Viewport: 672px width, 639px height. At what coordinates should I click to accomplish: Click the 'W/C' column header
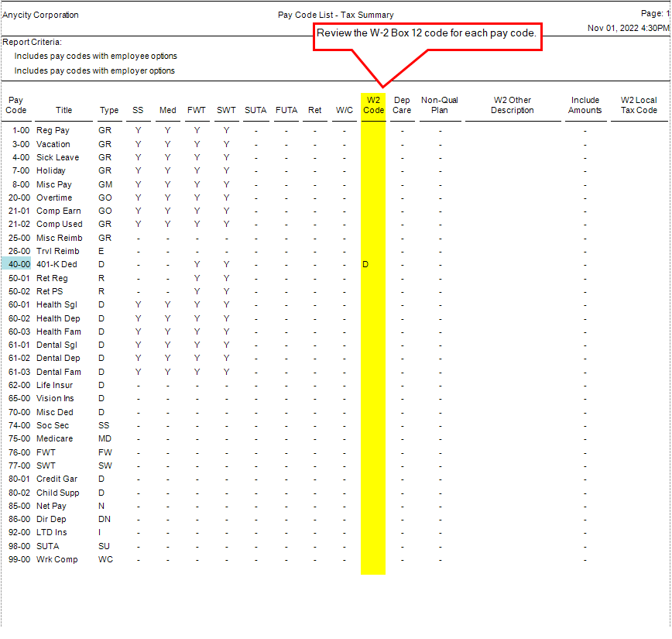click(x=345, y=110)
